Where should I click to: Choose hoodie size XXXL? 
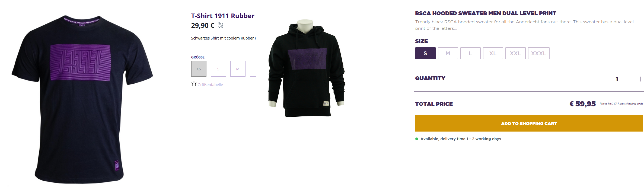pos(538,53)
